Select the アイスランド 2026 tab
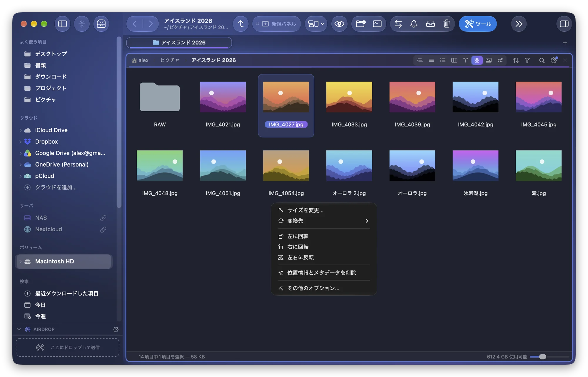 (179, 43)
